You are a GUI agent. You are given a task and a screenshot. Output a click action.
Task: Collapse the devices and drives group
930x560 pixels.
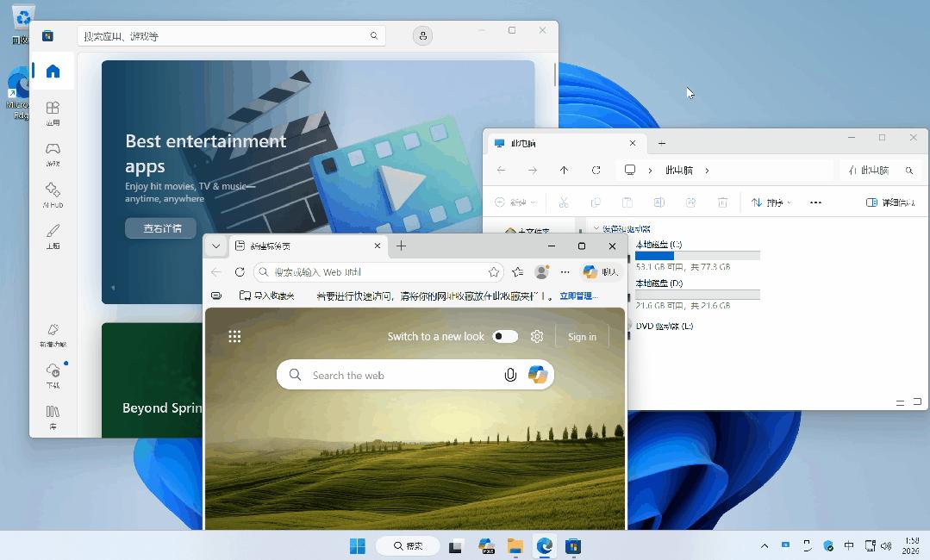596,229
